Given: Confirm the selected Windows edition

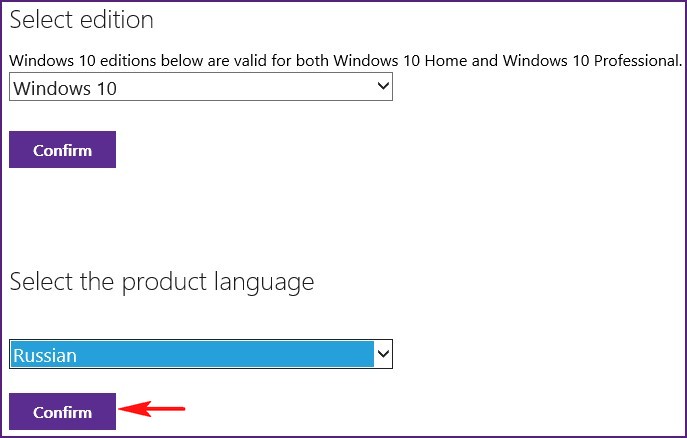Looking at the screenshot, I should tap(63, 149).
